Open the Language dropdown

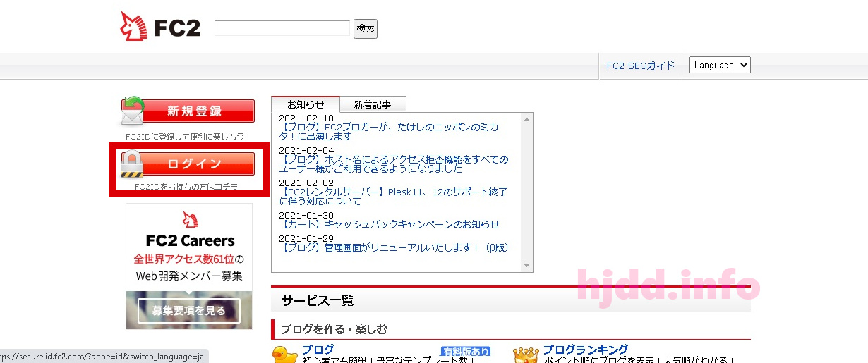pos(720,65)
